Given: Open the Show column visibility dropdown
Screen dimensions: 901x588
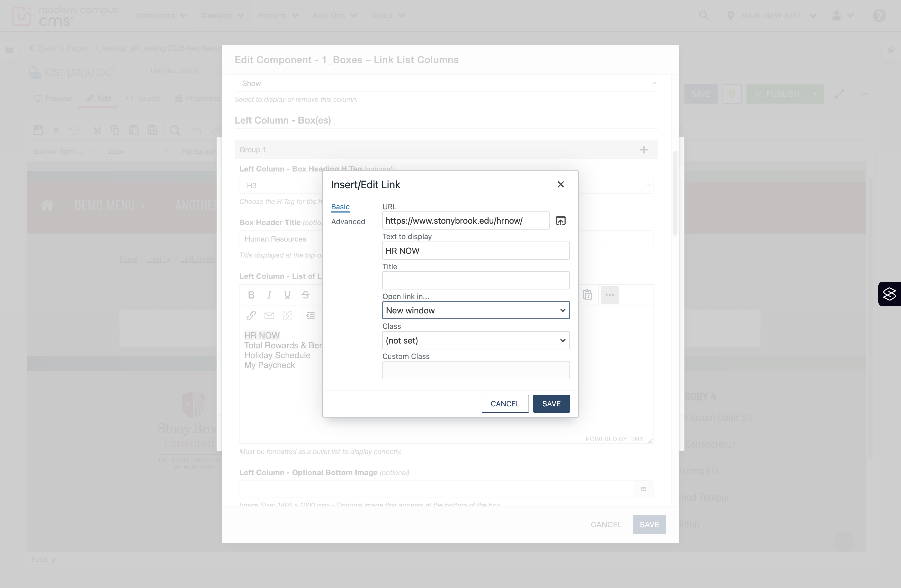Looking at the screenshot, I should pyautogui.click(x=446, y=83).
